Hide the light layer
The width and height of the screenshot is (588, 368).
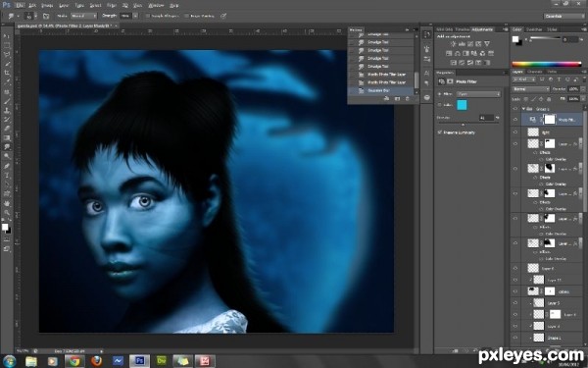pyautogui.click(x=515, y=132)
